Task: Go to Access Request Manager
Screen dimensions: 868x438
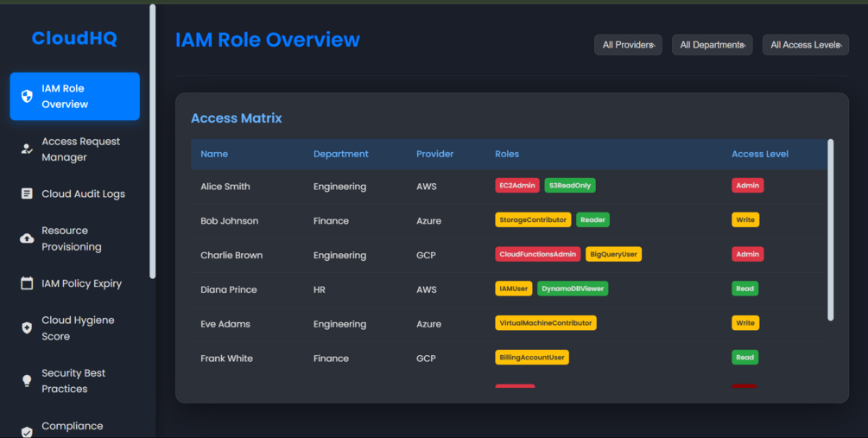Action: point(75,149)
